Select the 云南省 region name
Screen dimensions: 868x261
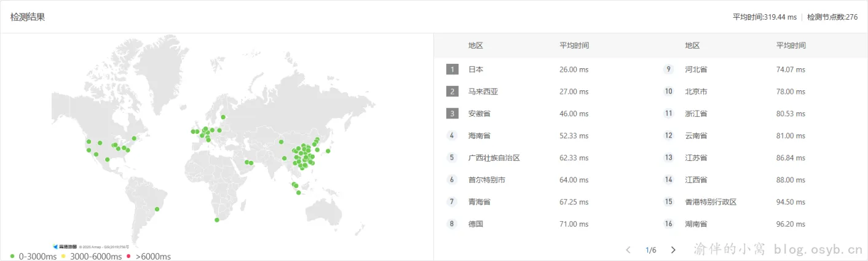696,136
